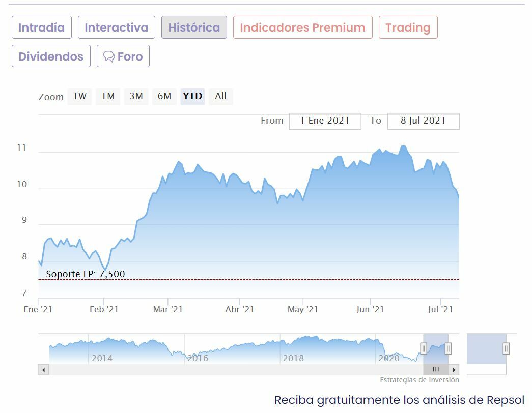
Task: Switch to the Interactiva tab
Action: 116,27
